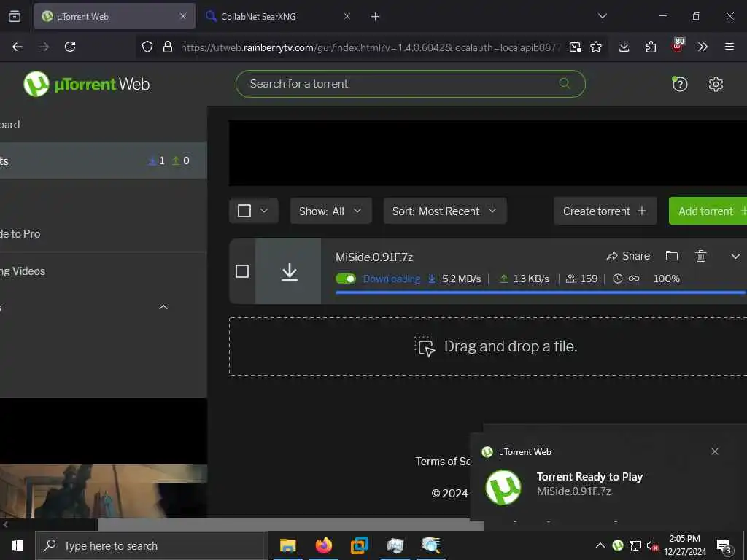Delete the MiSide.0.91F.7z torrent
The height and width of the screenshot is (560, 747).
pyautogui.click(x=701, y=256)
